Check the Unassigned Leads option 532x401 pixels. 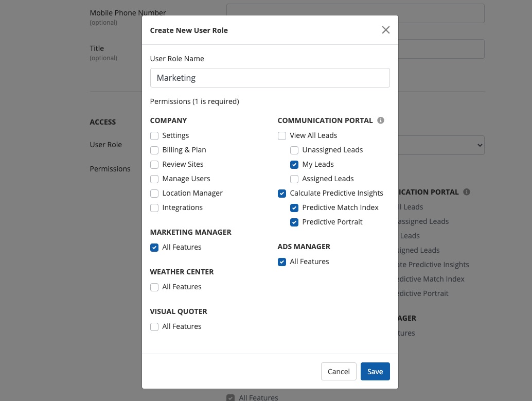tap(294, 150)
